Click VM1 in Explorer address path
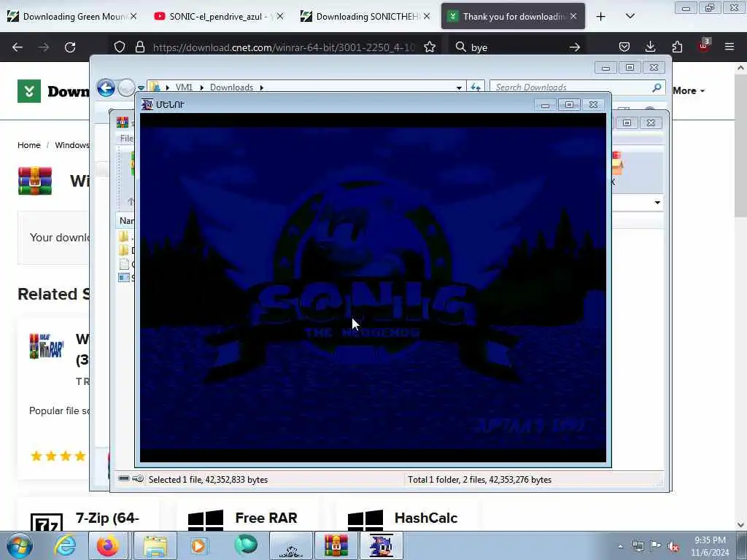The width and height of the screenshot is (747, 560). [x=184, y=87]
